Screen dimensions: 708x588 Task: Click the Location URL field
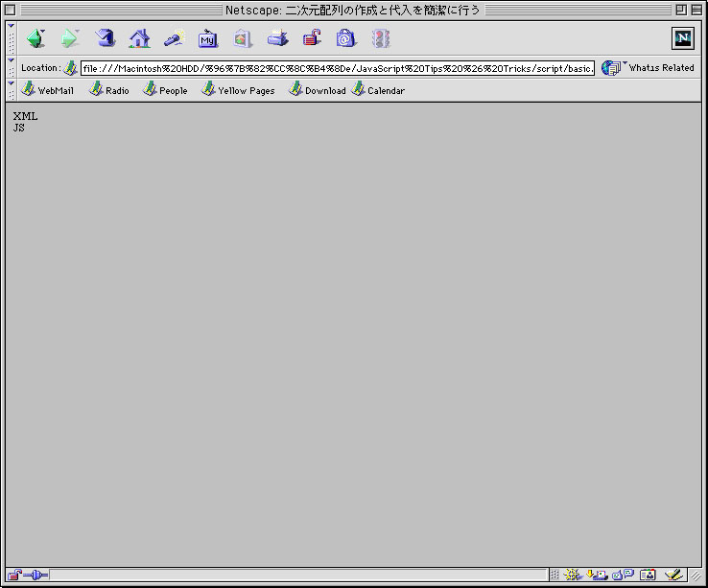(338, 68)
